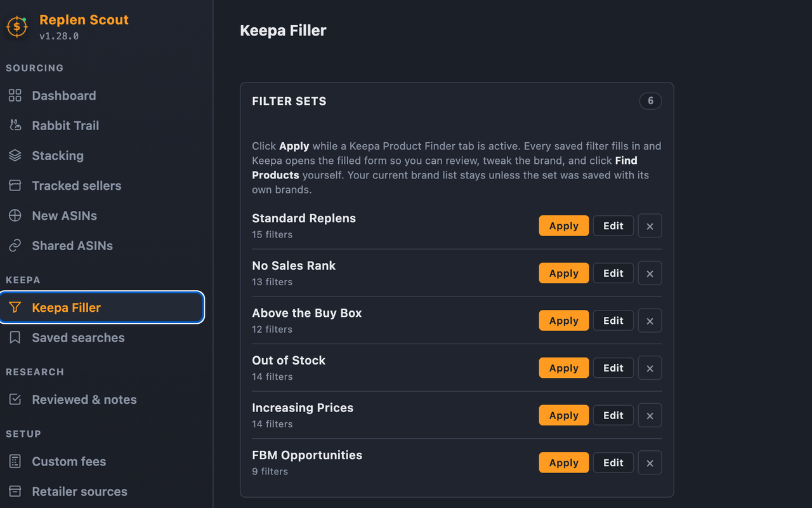Screen dimensions: 812x508
Task: Click the Rabbit Trail rabbit icon
Action: pos(15,125)
